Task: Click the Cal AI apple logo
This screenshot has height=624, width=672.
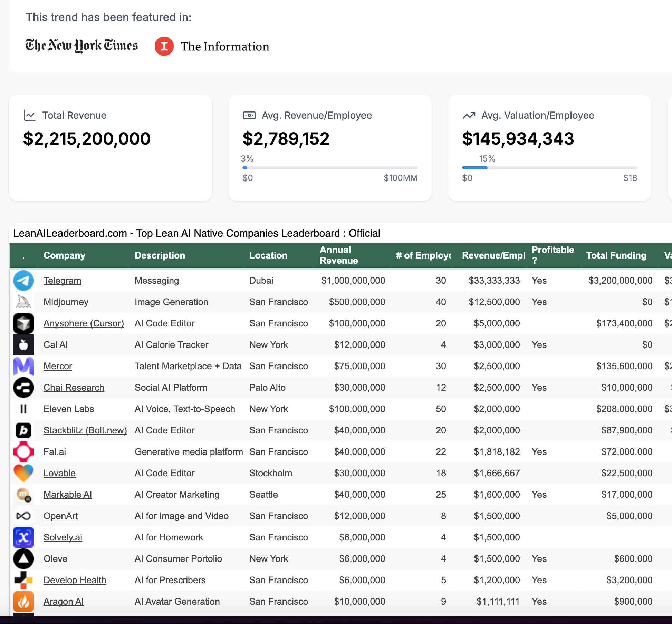Action: tap(23, 345)
